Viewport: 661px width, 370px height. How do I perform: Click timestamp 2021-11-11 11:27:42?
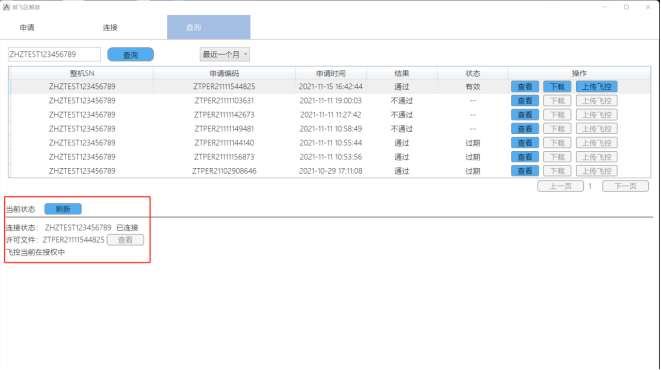[x=331, y=115]
